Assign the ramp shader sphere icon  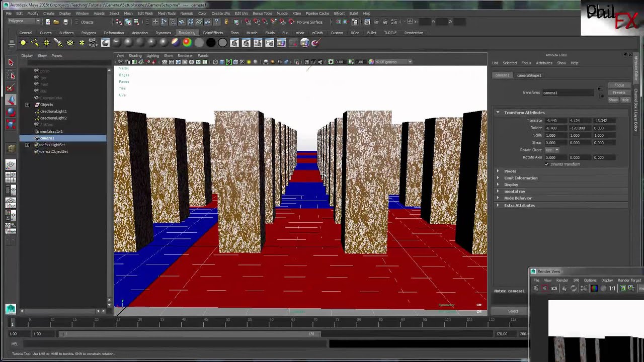tap(187, 43)
